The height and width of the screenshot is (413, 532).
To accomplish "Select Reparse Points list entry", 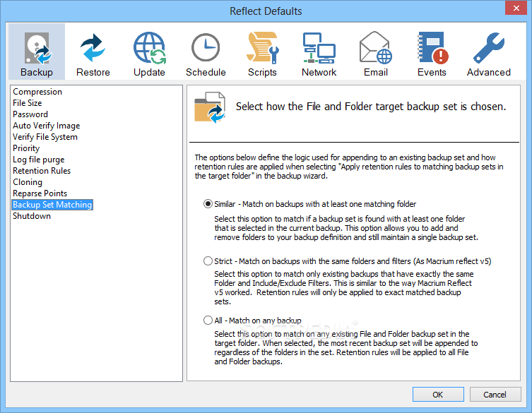I will coord(40,193).
